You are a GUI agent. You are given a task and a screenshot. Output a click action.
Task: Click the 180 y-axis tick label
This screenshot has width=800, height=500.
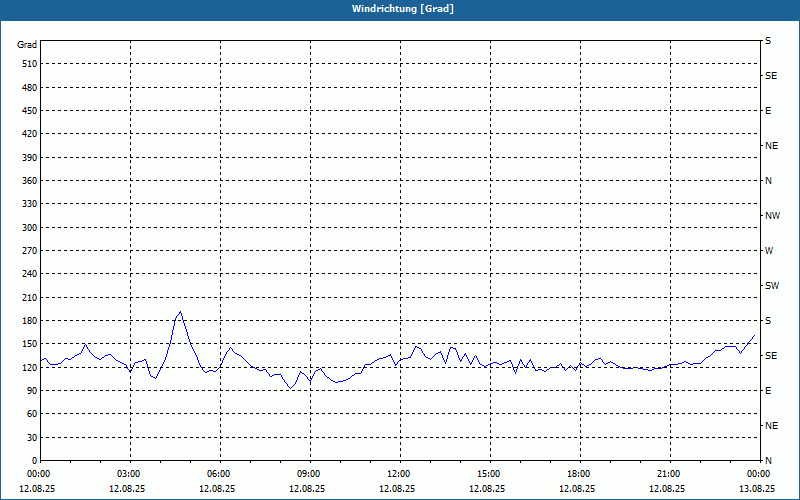click(30, 321)
